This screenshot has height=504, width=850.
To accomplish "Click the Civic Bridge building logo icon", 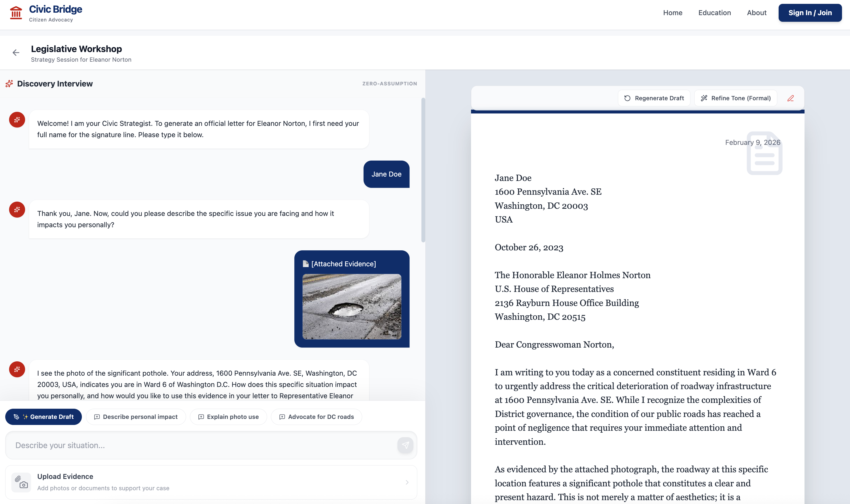I will coord(16,13).
